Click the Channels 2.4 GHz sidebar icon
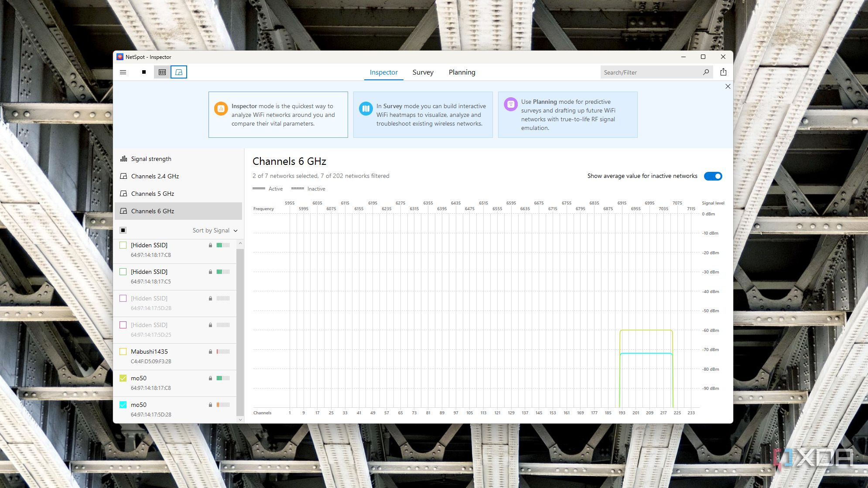The width and height of the screenshot is (868, 488). point(124,176)
